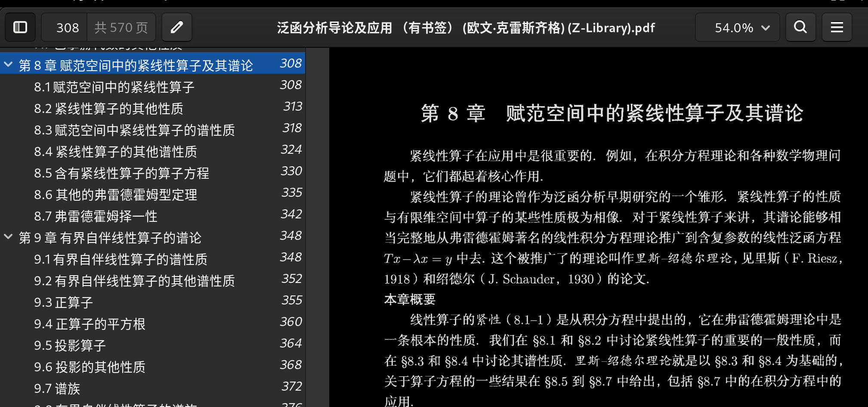
Task: Collapse the chapter 8 tree chevron
Action: (x=8, y=64)
